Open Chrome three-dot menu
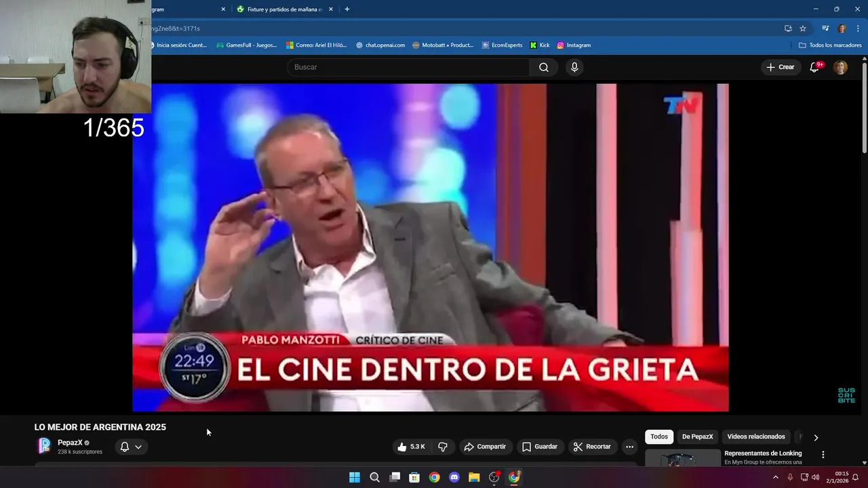 tap(858, 28)
